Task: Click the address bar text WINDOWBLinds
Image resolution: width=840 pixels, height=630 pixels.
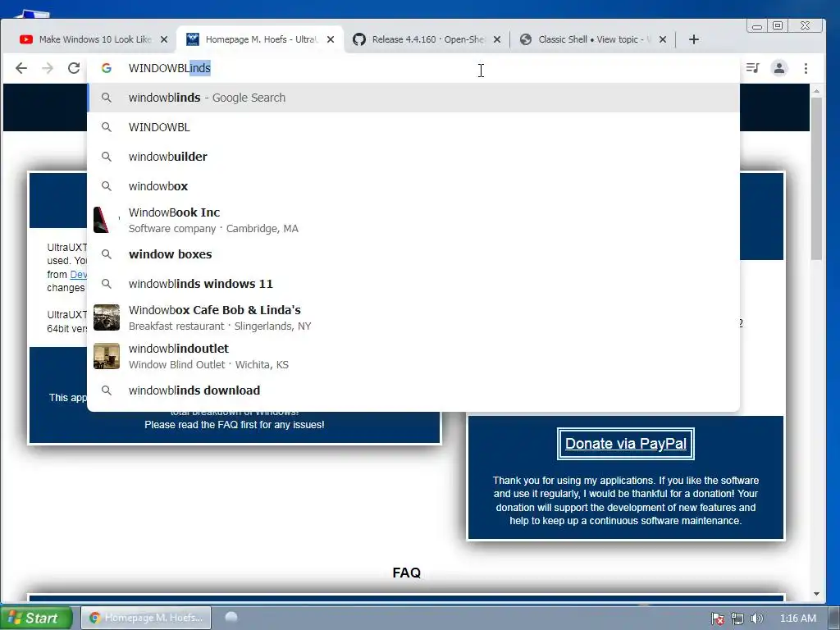Action: 170,68
